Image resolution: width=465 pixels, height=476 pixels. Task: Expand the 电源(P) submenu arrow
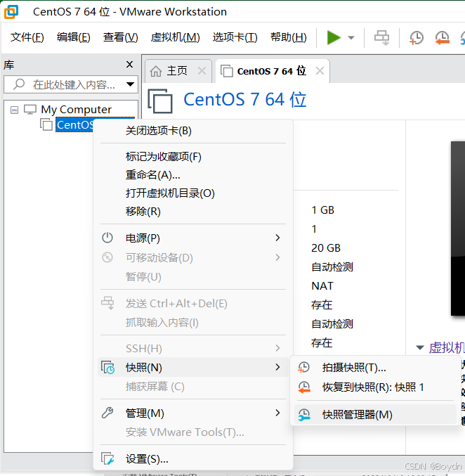pos(277,238)
